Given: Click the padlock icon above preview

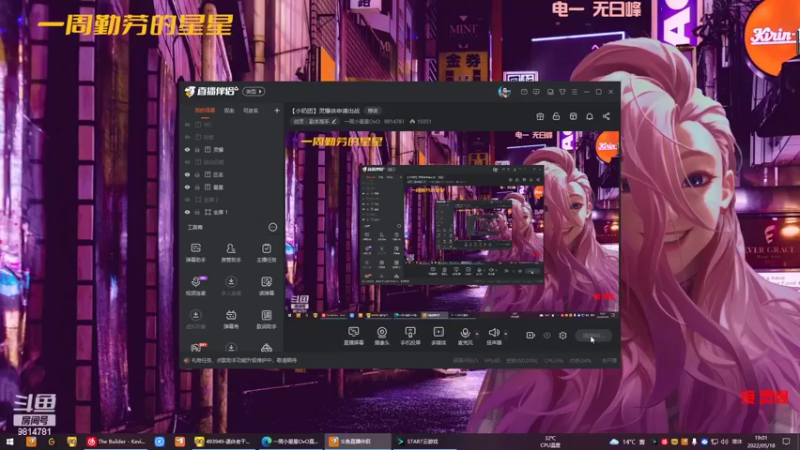Looking at the screenshot, I should tap(556, 116).
